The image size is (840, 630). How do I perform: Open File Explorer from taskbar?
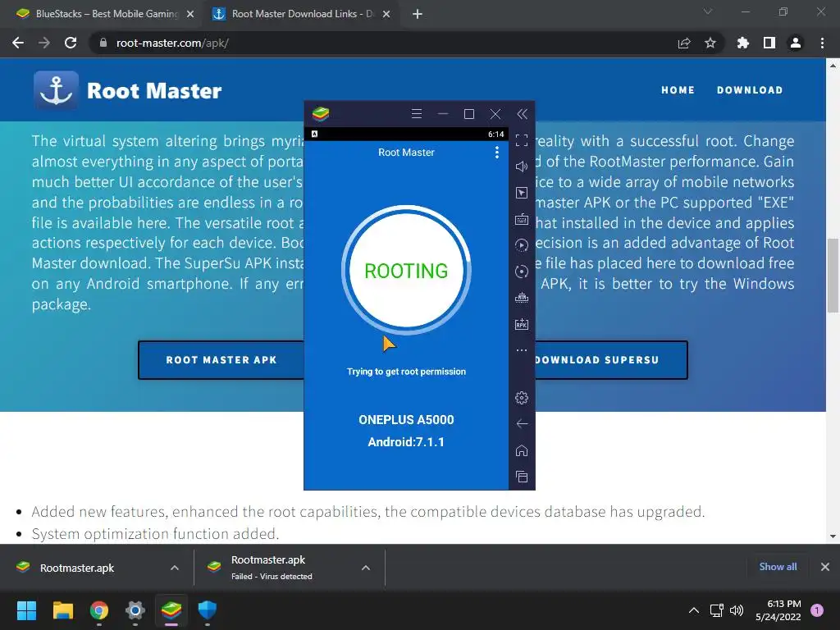click(62, 610)
